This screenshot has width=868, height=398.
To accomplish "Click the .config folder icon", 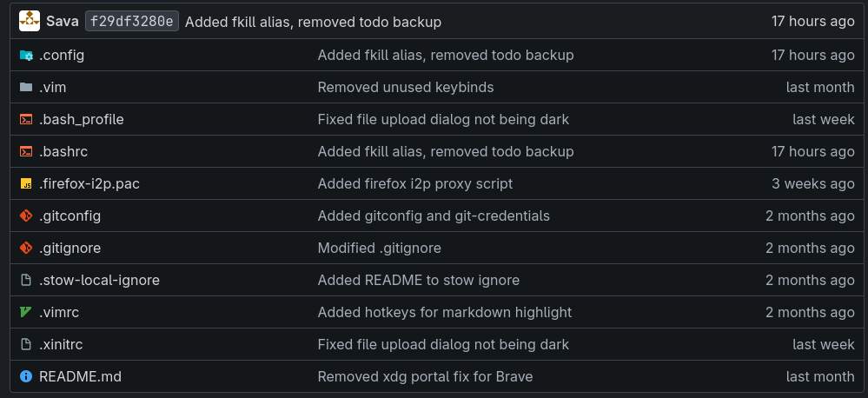I will point(26,55).
